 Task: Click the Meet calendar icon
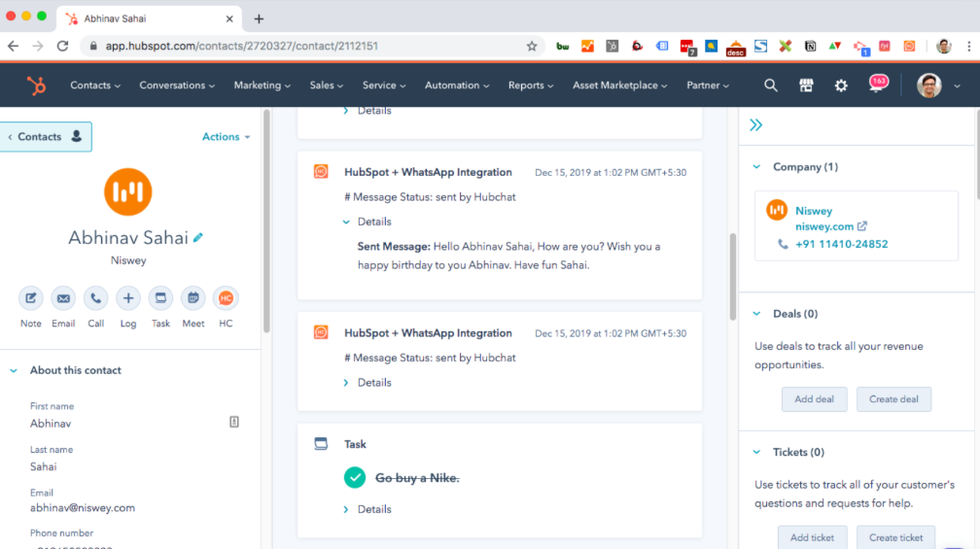(x=193, y=298)
